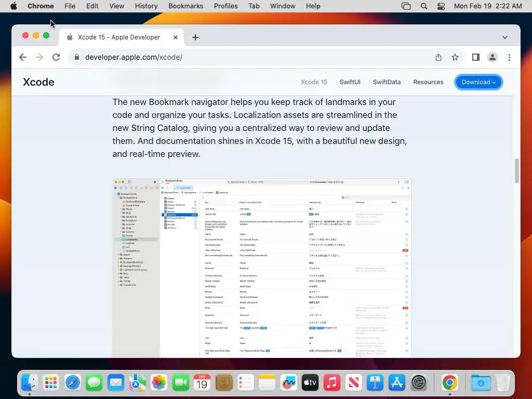Open the Resources nav link

(428, 82)
